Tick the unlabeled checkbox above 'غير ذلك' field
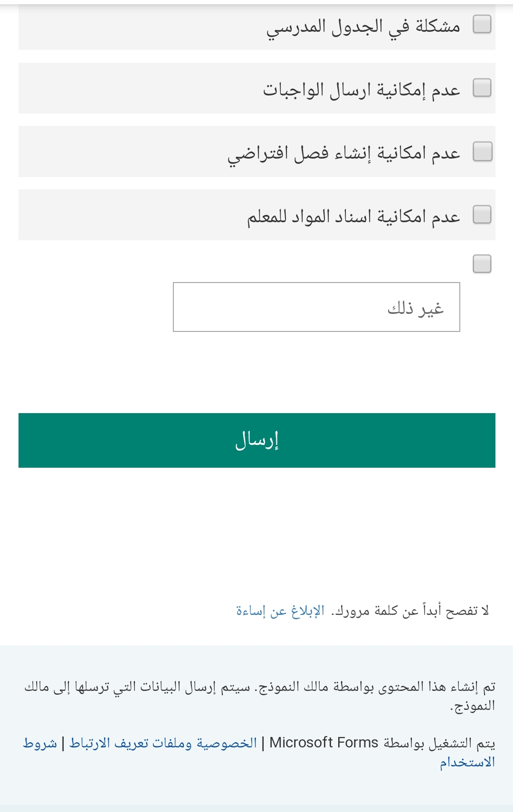 [482, 264]
